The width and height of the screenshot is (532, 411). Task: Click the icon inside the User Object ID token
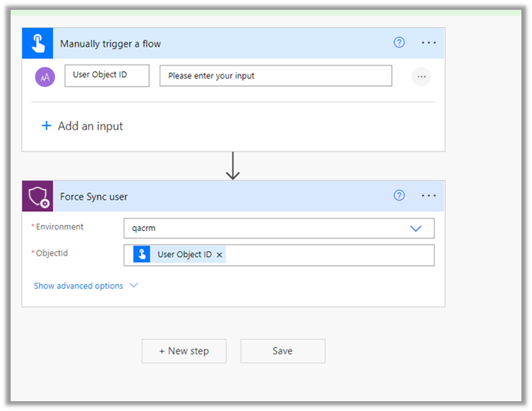tap(142, 255)
